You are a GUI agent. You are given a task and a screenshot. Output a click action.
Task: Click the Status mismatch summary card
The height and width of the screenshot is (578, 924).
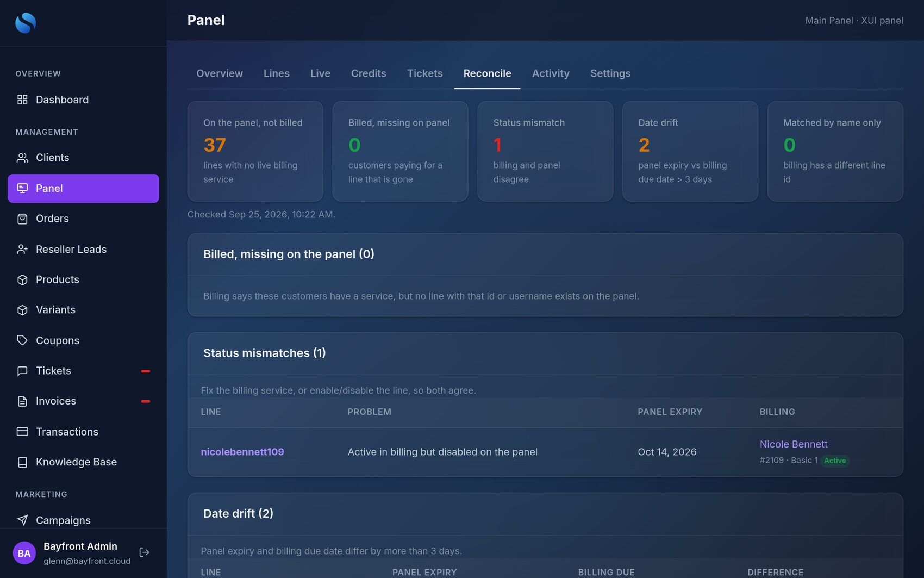[x=545, y=151]
